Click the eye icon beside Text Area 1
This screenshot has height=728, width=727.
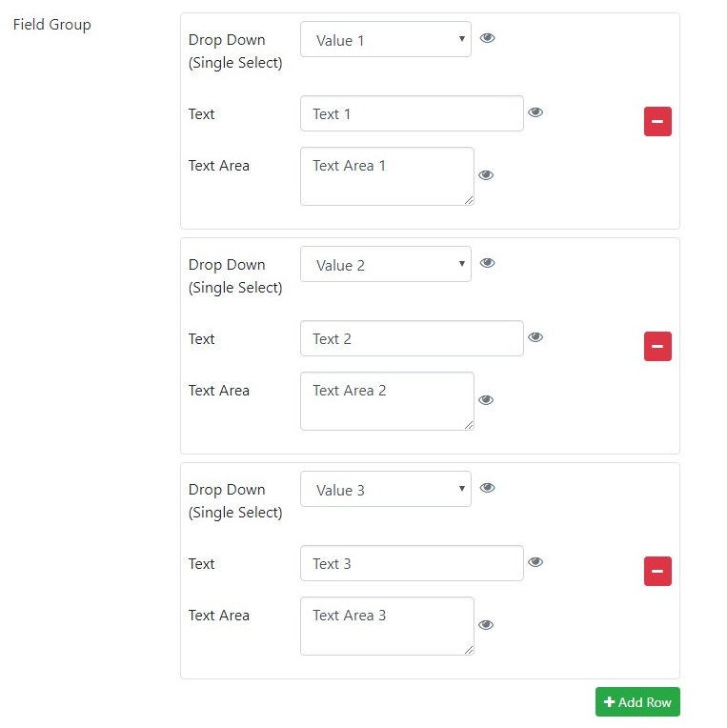point(486,175)
